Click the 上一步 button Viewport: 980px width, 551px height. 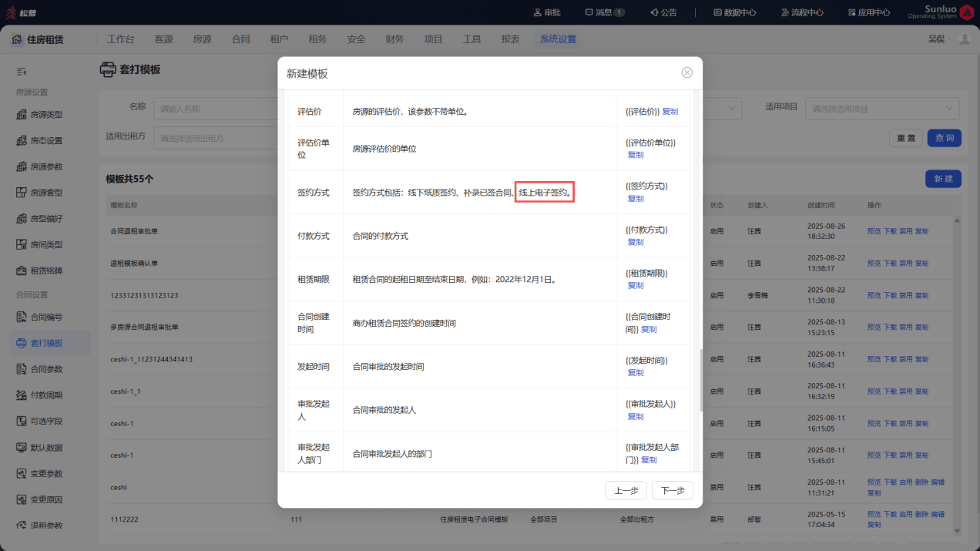click(x=626, y=491)
